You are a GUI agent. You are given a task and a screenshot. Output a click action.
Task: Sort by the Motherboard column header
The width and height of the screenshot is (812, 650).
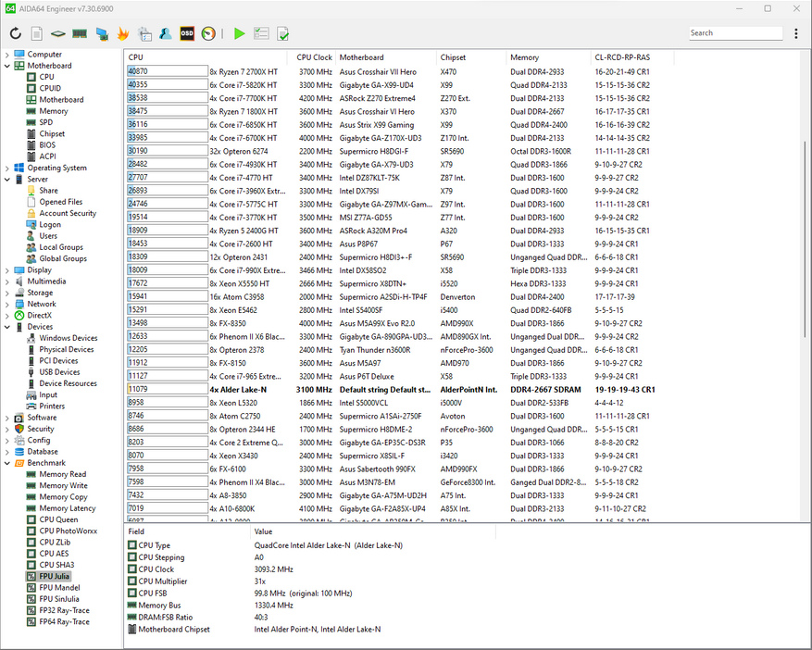(386, 57)
